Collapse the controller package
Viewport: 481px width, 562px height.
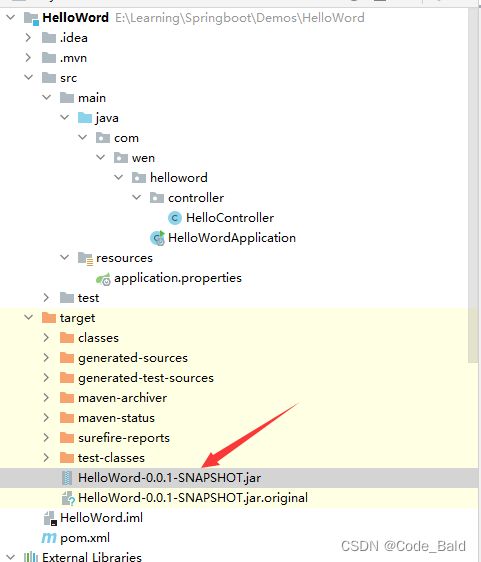click(x=136, y=197)
